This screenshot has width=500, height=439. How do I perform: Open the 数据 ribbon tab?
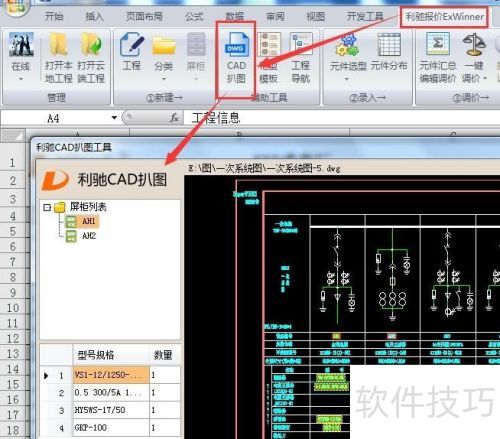pyautogui.click(x=235, y=16)
